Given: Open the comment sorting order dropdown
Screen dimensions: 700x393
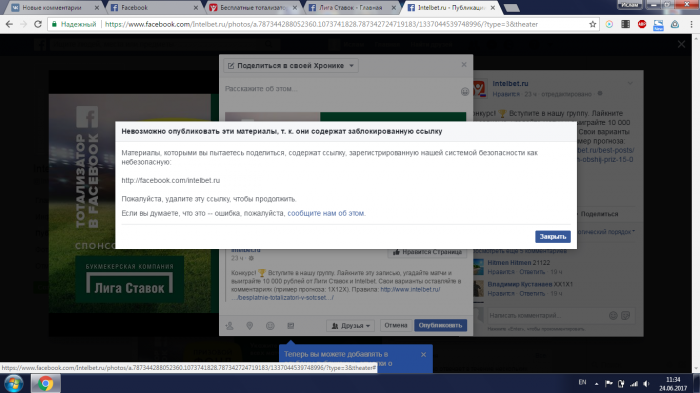Looking at the screenshot, I should click(x=605, y=232).
